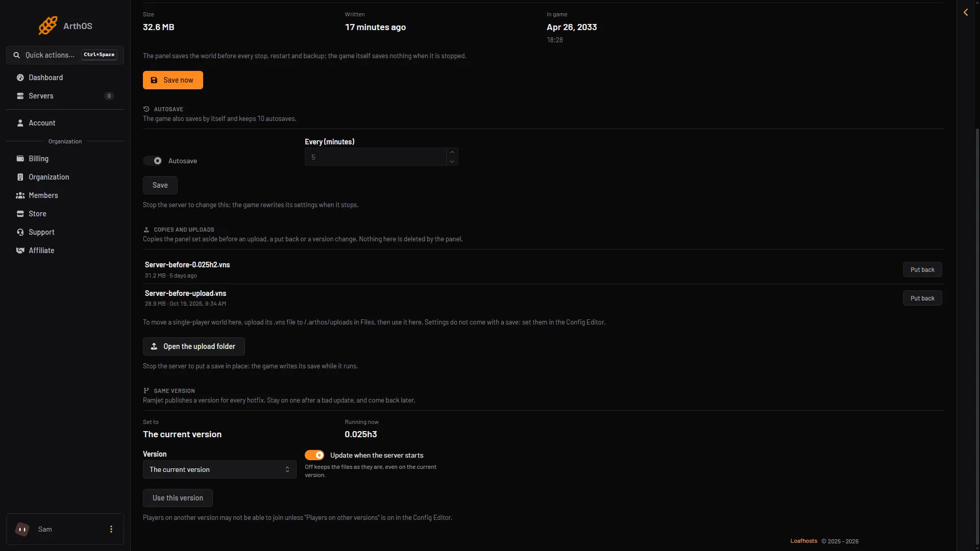Open the Members section
This screenshot has height=551, width=980.
pos(65,195)
